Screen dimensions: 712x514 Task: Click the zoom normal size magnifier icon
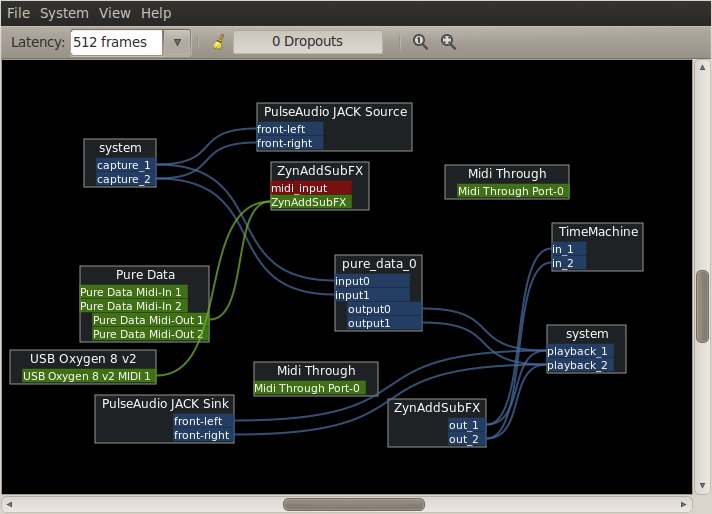coord(420,42)
